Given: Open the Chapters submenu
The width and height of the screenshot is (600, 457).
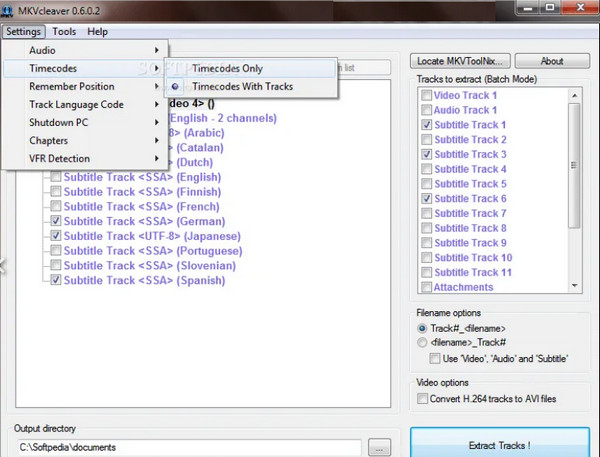Looking at the screenshot, I should click(85, 140).
